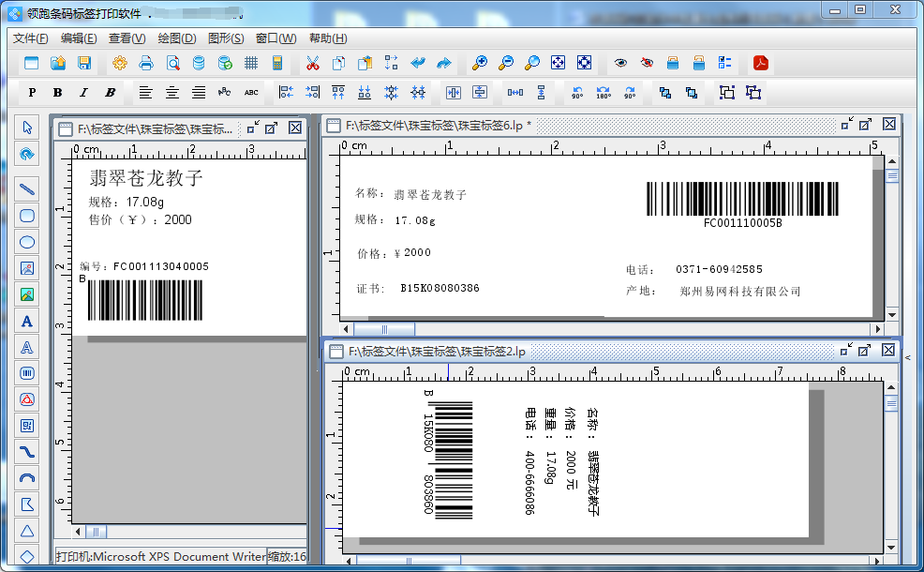Pick the ellipse shape tool
This screenshot has width=924, height=572.
pyautogui.click(x=27, y=242)
